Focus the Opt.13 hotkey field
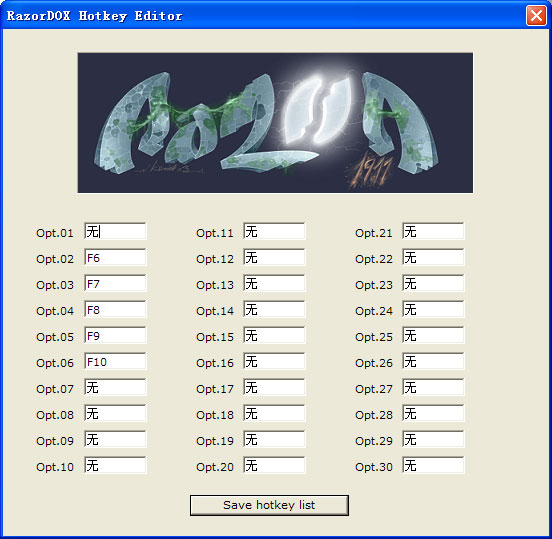 point(275,283)
